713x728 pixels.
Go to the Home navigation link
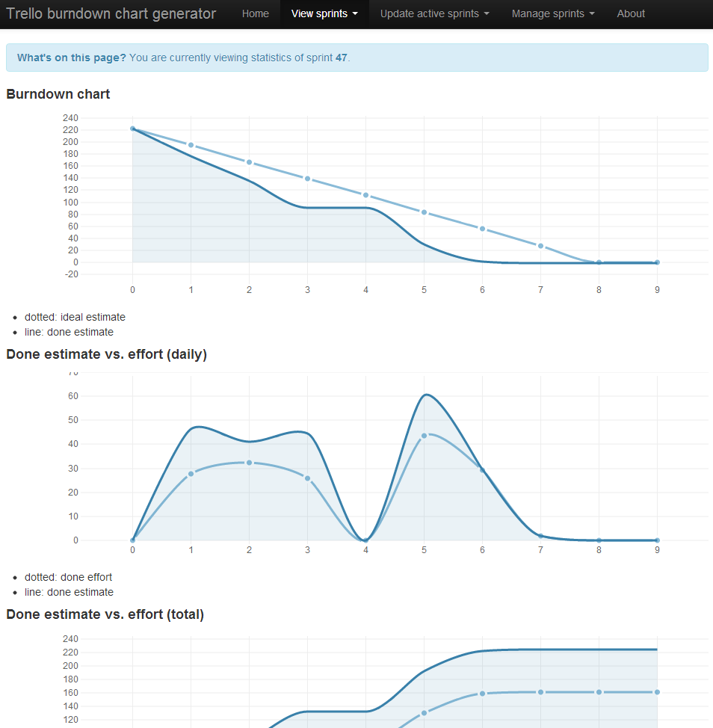256,14
